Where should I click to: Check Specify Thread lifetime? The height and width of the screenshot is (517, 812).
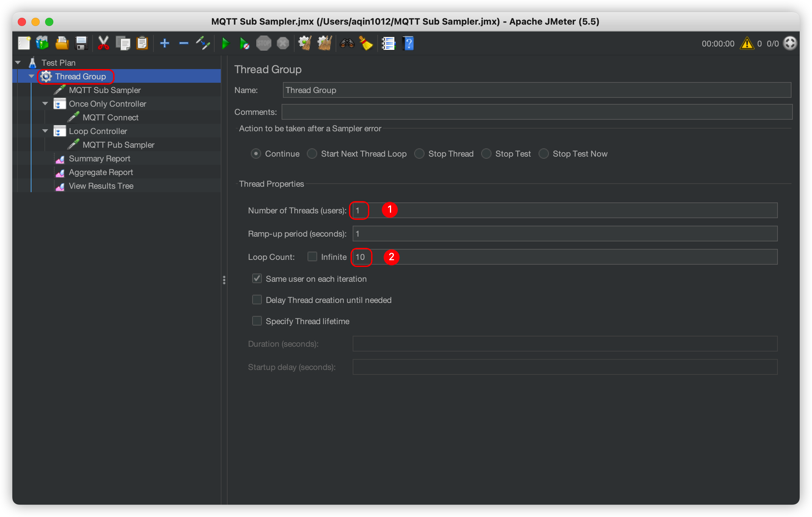pos(257,321)
